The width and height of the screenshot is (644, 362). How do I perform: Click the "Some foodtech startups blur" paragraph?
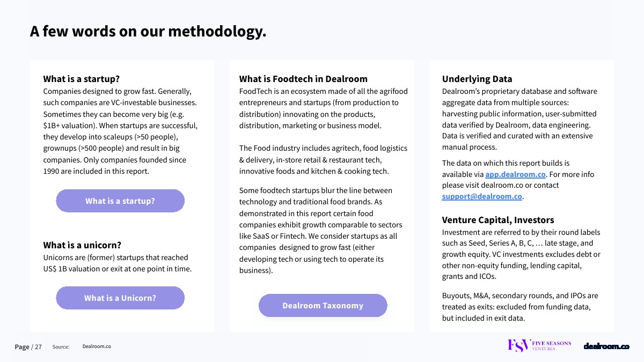pos(320,230)
